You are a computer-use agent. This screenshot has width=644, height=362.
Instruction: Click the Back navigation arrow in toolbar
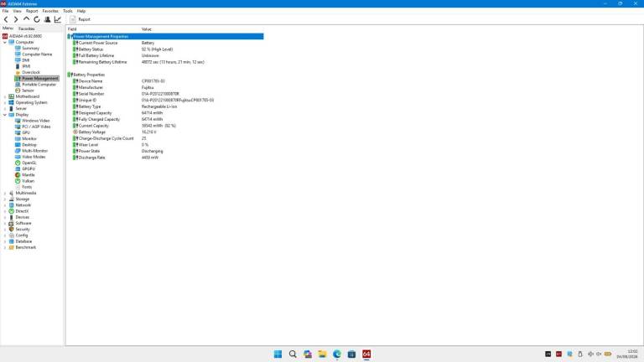(x=6, y=19)
